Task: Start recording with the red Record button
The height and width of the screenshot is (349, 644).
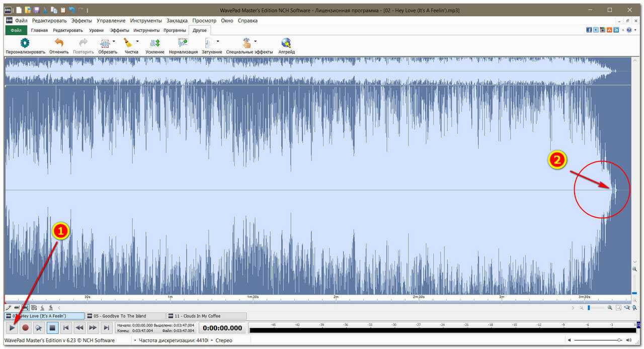Action: (x=25, y=328)
